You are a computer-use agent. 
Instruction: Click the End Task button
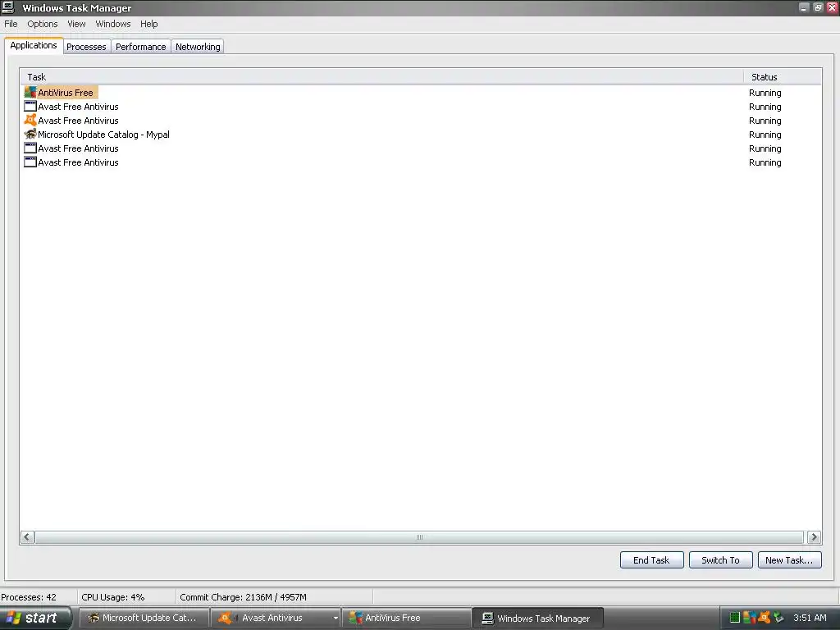[x=651, y=559]
